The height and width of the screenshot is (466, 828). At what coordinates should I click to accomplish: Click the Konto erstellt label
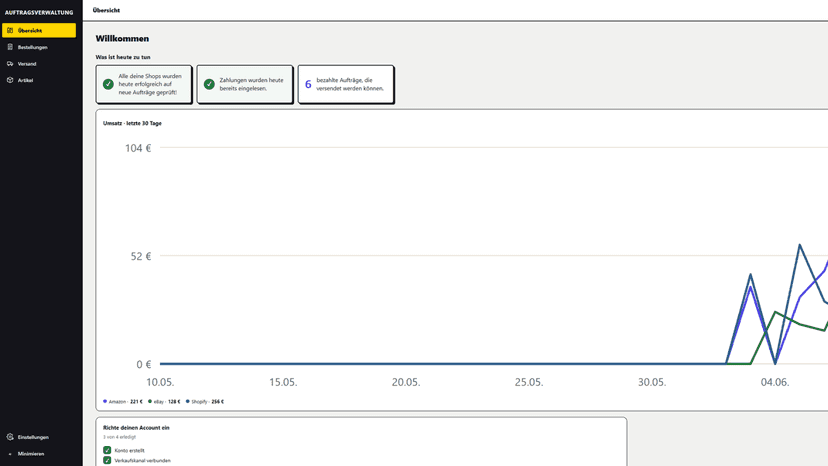129,451
